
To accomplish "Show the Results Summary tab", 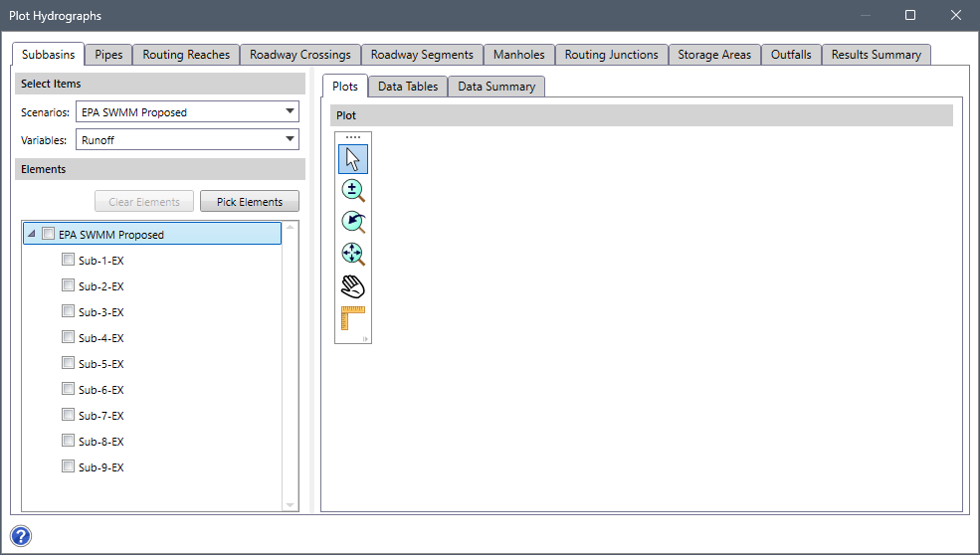I will 877,55.
